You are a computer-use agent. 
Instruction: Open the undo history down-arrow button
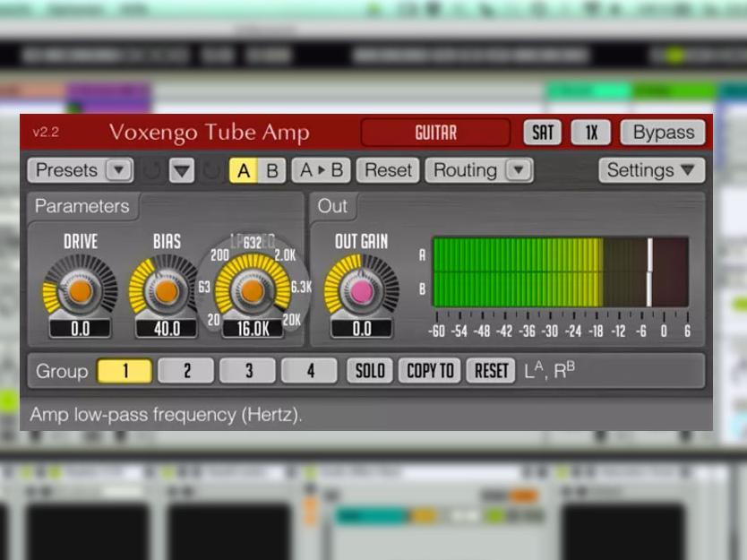[x=182, y=170]
